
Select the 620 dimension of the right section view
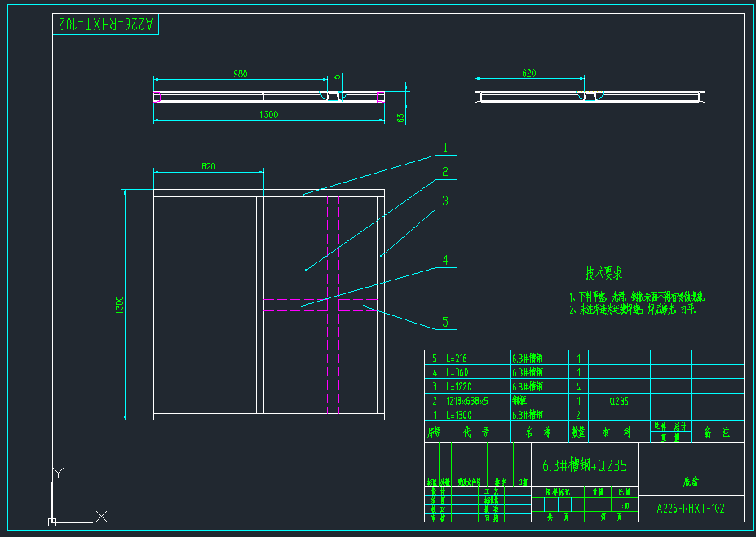529,73
